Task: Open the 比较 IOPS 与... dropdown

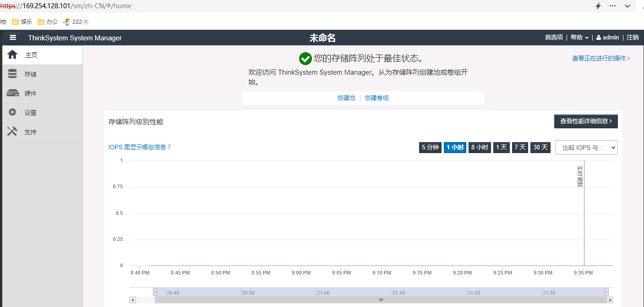Action: point(586,148)
